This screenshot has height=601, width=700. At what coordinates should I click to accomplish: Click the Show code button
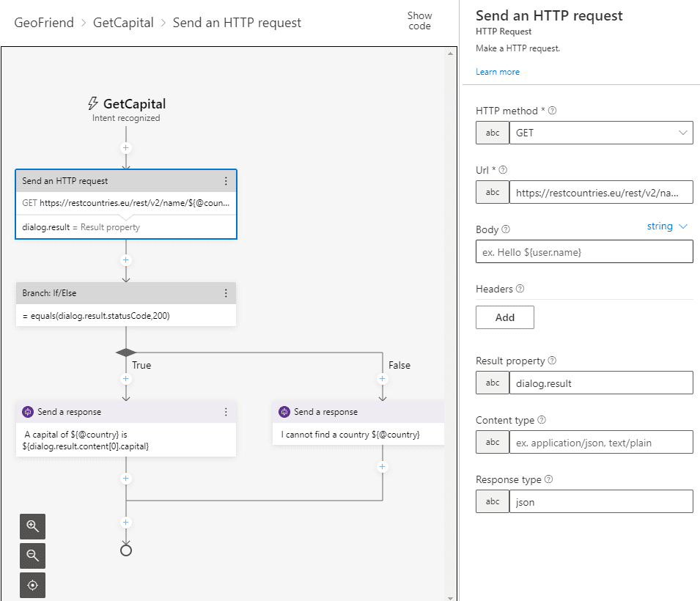coord(420,21)
